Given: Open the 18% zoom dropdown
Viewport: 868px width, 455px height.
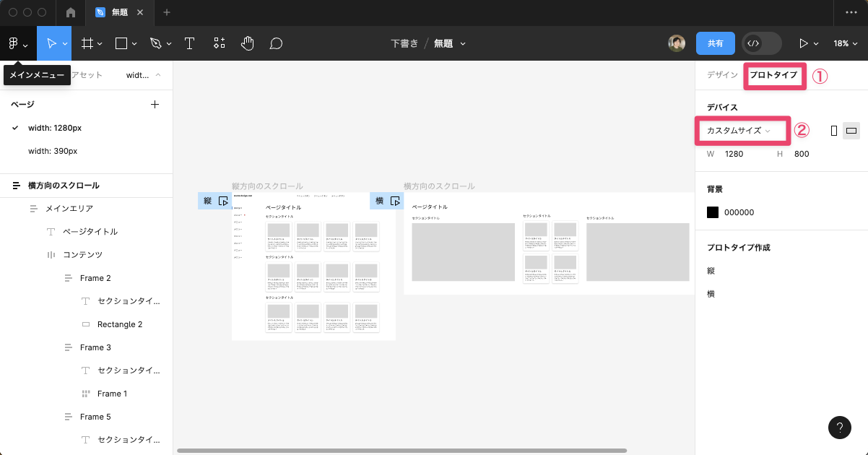Looking at the screenshot, I should point(844,43).
